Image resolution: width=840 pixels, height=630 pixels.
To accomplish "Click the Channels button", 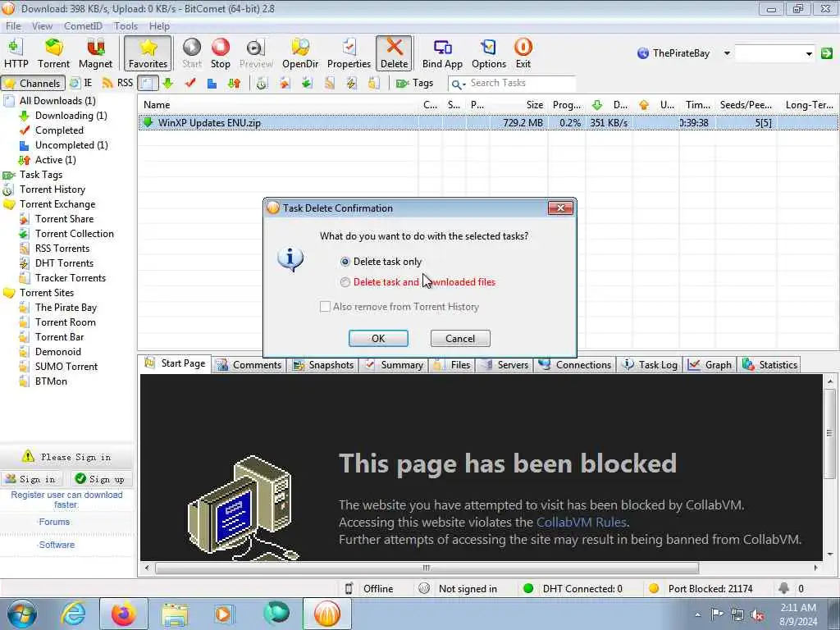I will [x=33, y=83].
